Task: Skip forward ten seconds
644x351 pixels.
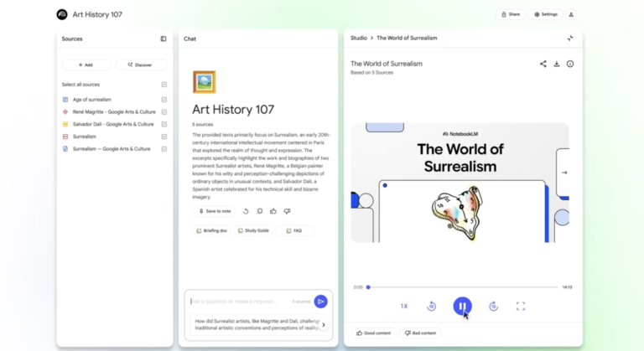Action: pyautogui.click(x=494, y=307)
